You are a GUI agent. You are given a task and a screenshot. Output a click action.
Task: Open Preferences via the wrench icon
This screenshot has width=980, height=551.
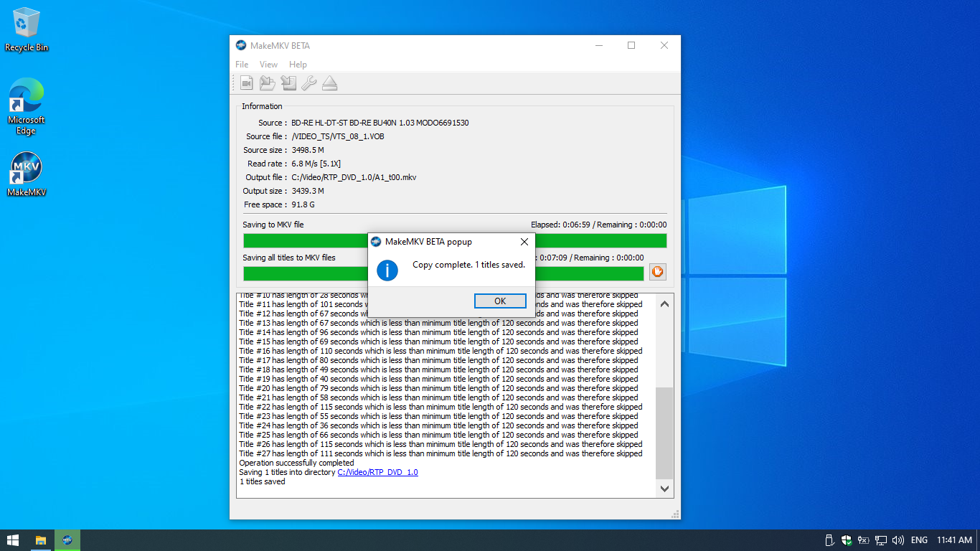[x=309, y=83]
